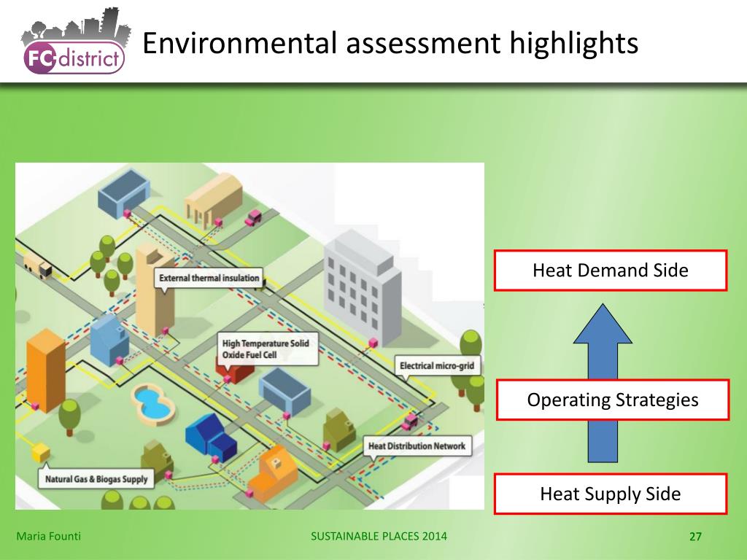
Task: Click the 'Operating Strategies' box
Action: point(613,400)
